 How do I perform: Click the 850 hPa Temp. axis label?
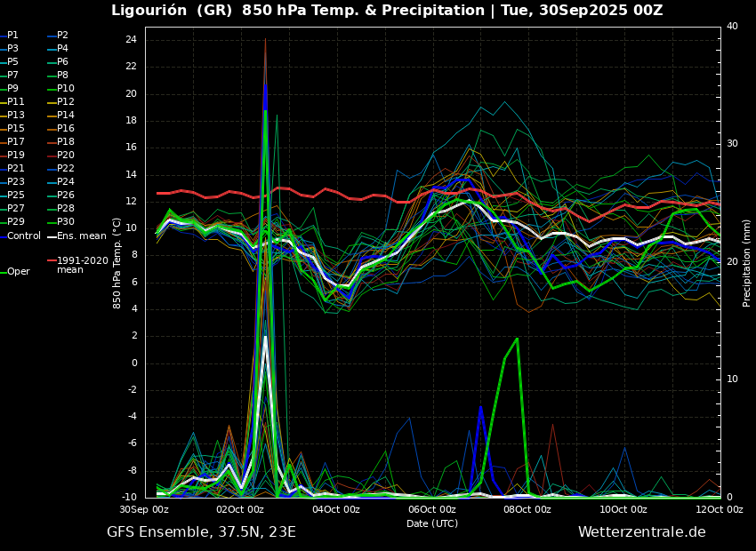(x=117, y=262)
